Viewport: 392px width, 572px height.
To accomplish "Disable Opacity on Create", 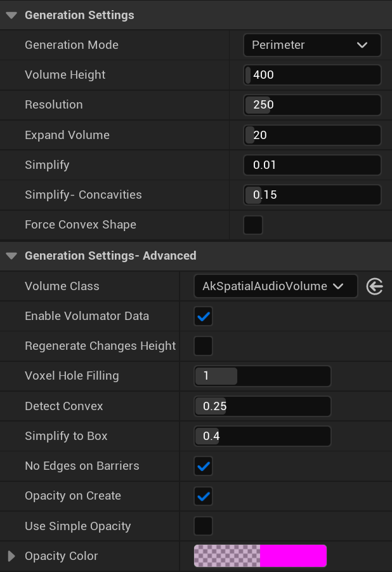I will click(x=203, y=496).
